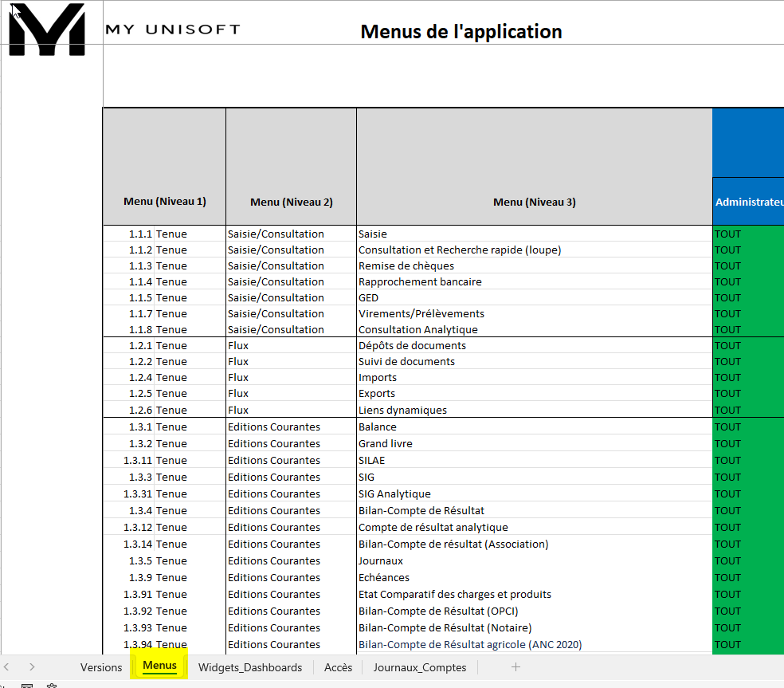Select the "Liens dynamiques" cell
This screenshot has width=784, height=688.
pyautogui.click(x=535, y=411)
